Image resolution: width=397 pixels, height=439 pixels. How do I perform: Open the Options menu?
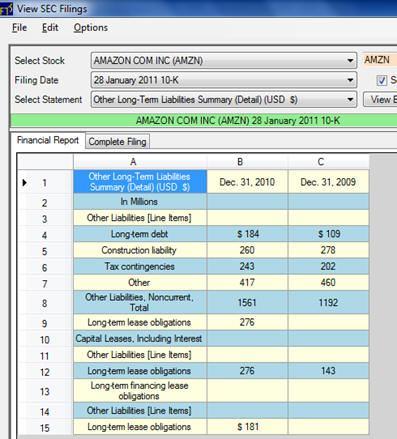(91, 28)
